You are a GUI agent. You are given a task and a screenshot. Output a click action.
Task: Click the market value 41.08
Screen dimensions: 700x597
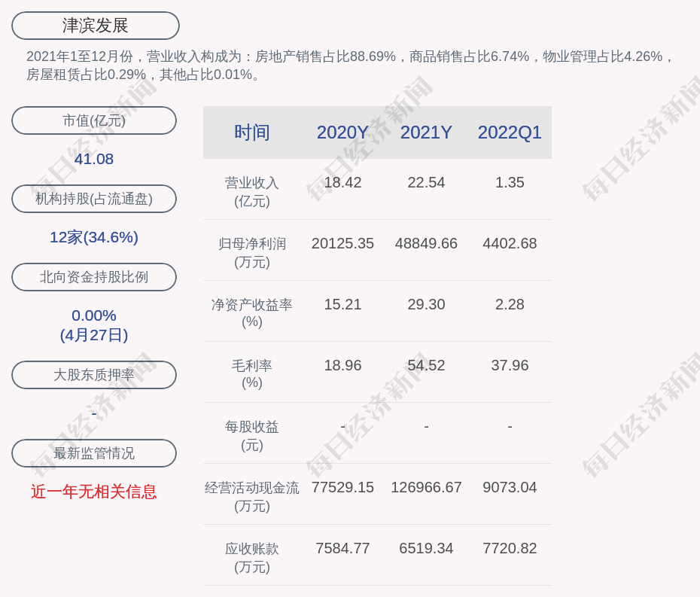point(94,159)
